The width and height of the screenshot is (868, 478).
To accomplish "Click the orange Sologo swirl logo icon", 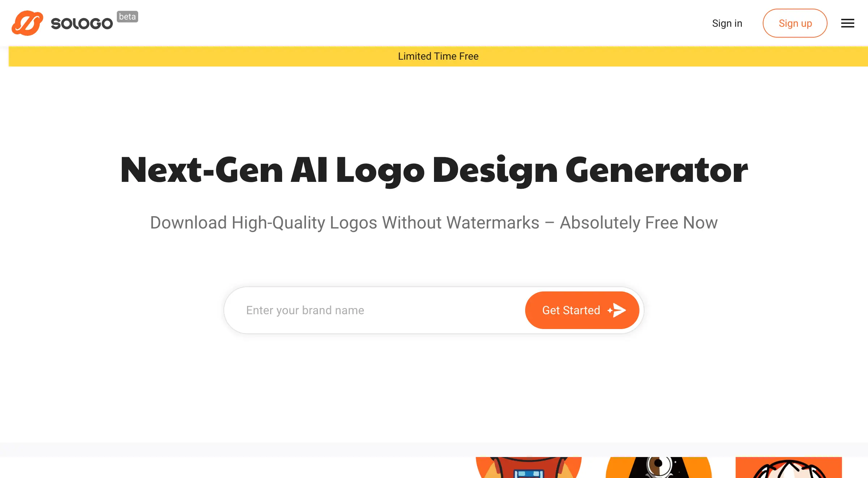I will [x=27, y=23].
